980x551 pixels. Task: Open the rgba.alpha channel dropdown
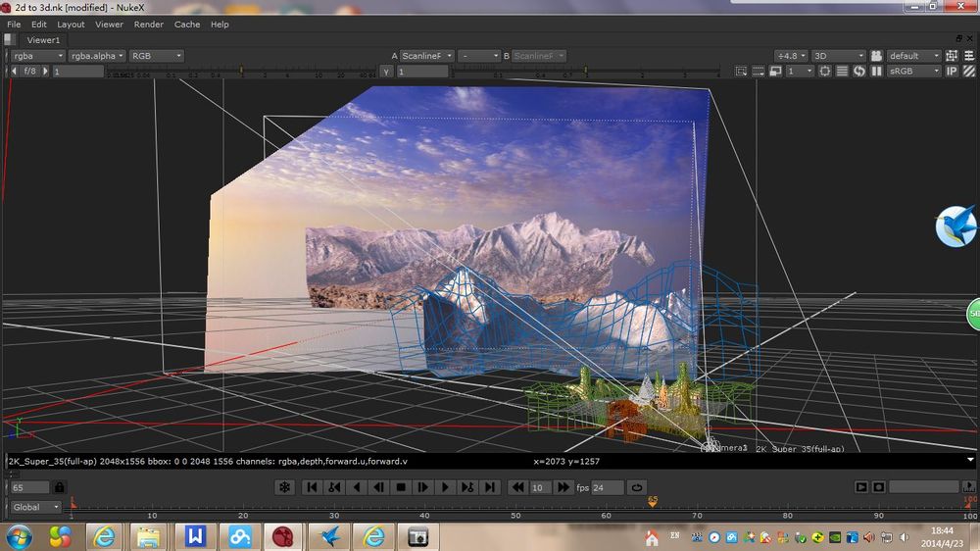point(97,56)
